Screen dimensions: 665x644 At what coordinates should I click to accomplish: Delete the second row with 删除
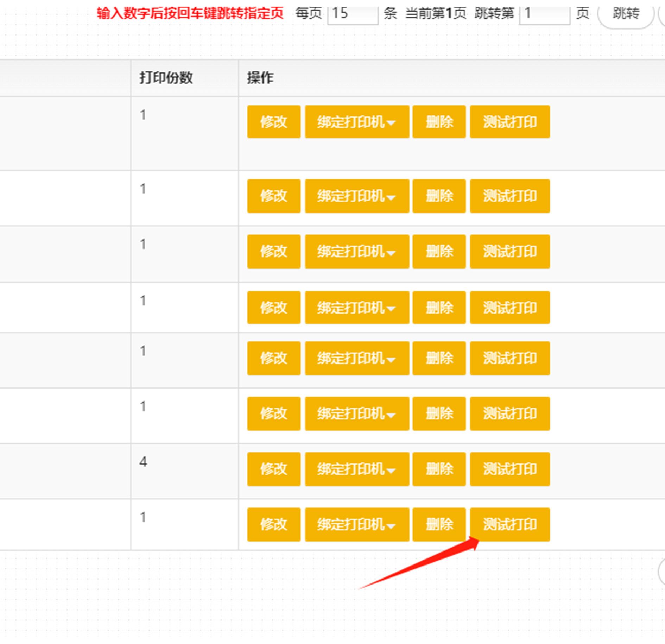click(439, 196)
